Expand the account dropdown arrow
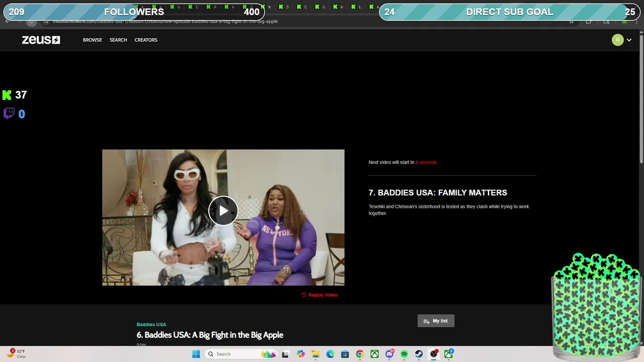This screenshot has width=644, height=362. (x=629, y=40)
